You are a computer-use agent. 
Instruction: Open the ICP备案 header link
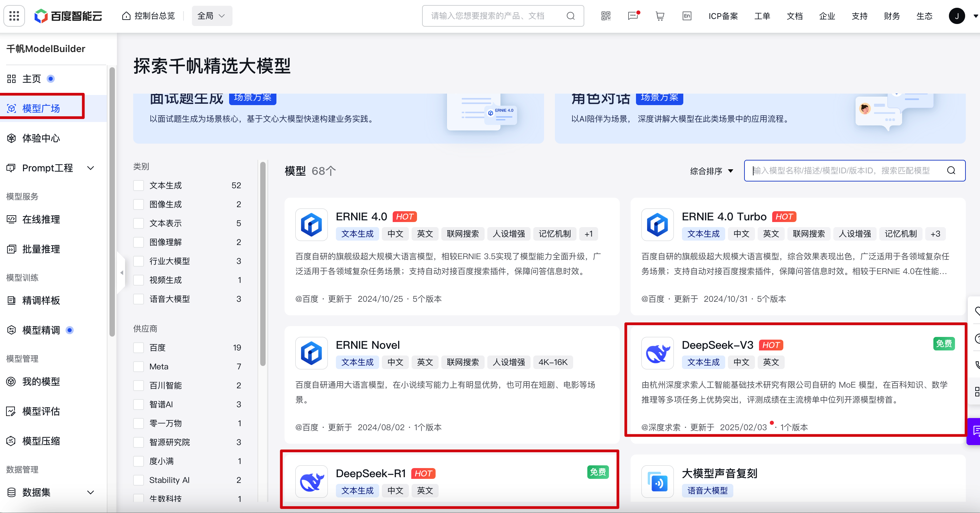[x=723, y=16]
